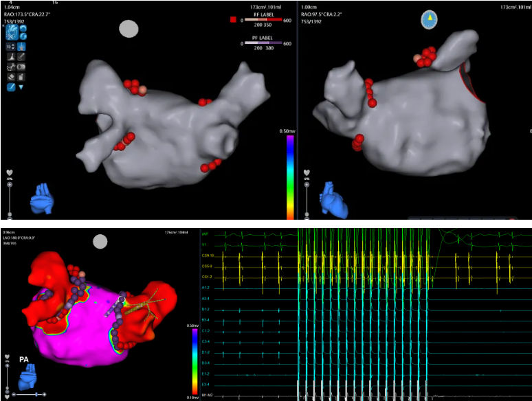Select the blue pencil draw tool
The height and width of the screenshot is (401, 532).
tap(11, 87)
